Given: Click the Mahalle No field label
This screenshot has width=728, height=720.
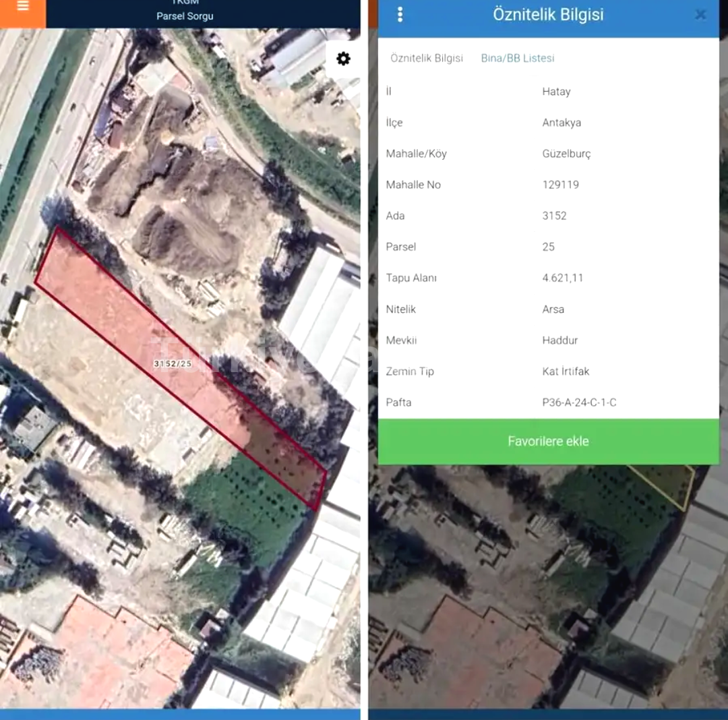Looking at the screenshot, I should tap(413, 185).
